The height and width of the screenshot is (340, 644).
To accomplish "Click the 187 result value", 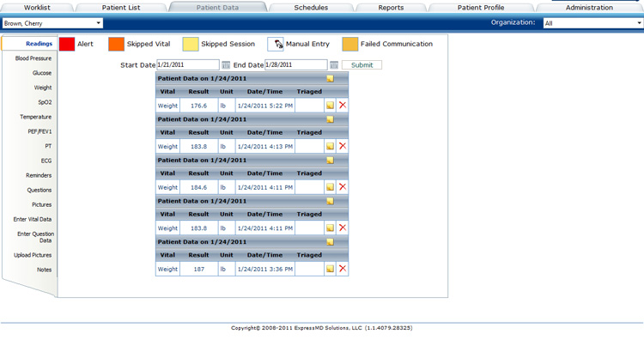I will (199, 269).
